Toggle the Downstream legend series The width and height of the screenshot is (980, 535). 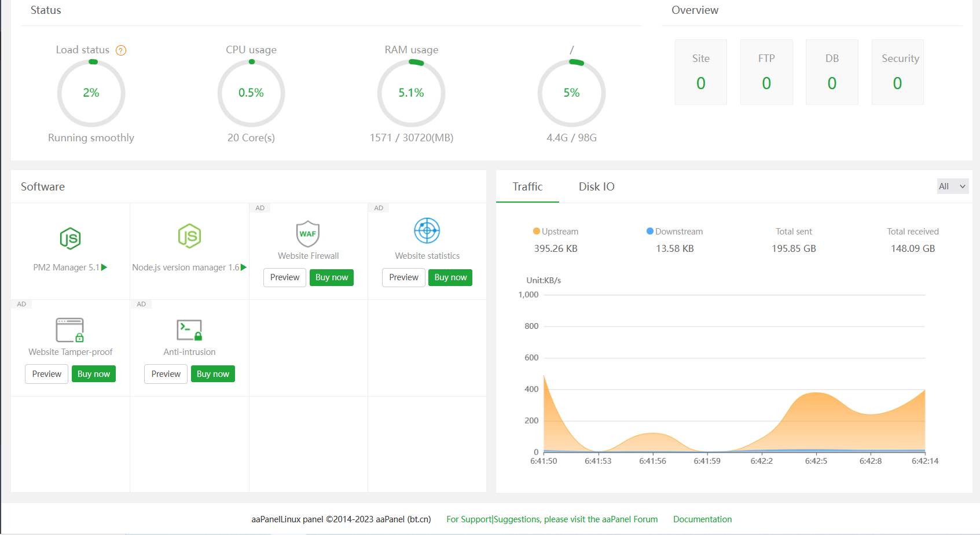(x=674, y=232)
